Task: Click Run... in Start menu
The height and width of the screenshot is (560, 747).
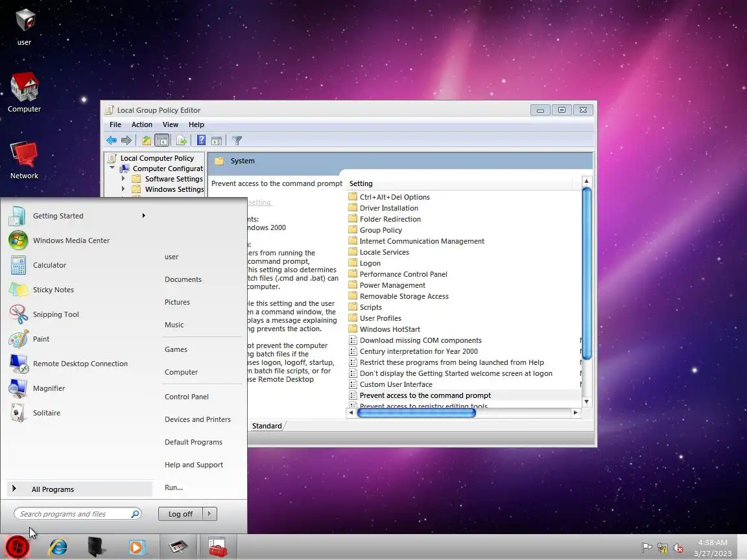Action: (174, 487)
